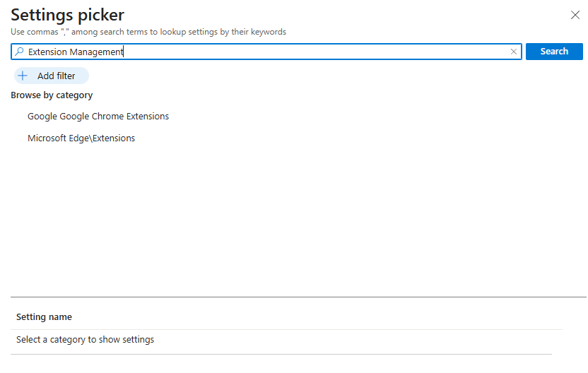Close the Settings picker panel
Screen dimensions: 588x373
click(x=575, y=15)
